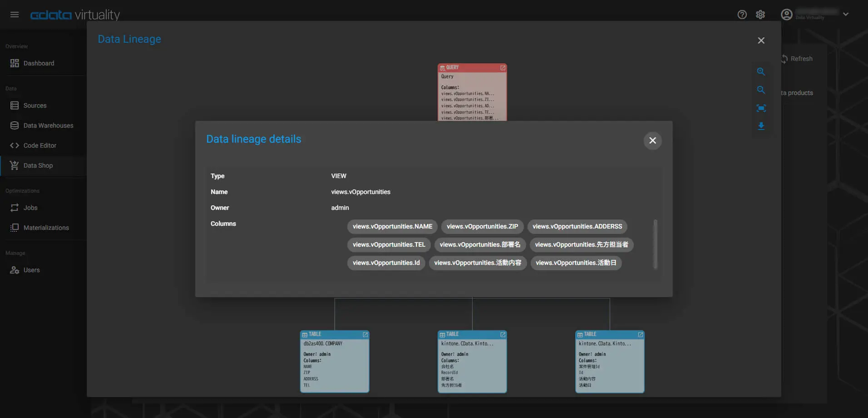Open details of the QUERY node
The height and width of the screenshot is (418, 868).
coord(503,68)
